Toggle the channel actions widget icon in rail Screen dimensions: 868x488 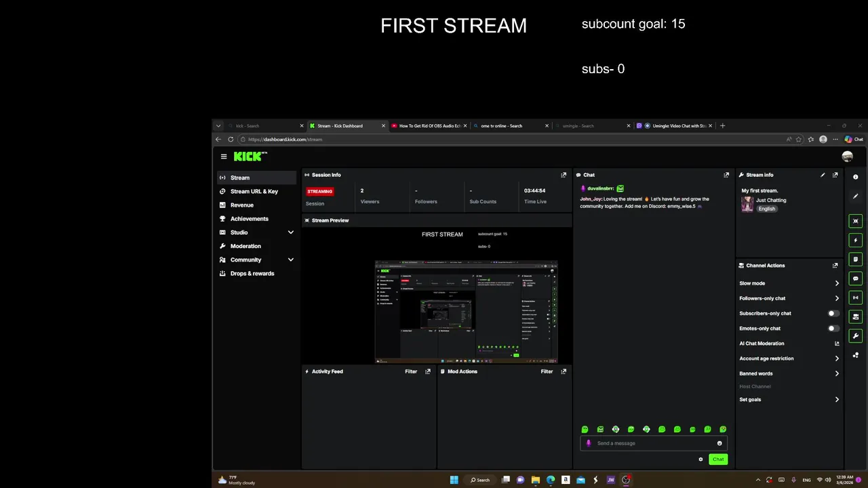[x=856, y=317]
